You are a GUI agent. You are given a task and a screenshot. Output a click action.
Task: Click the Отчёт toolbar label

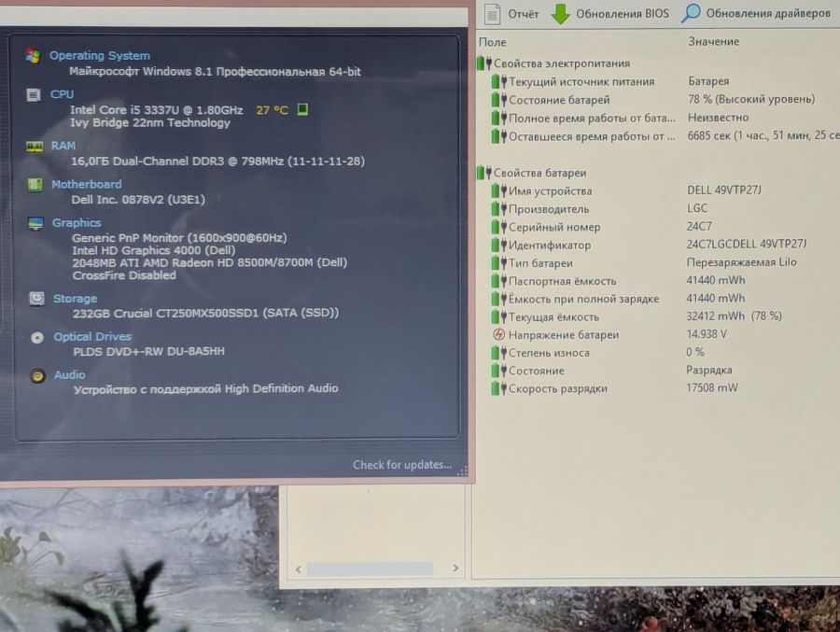(x=523, y=14)
